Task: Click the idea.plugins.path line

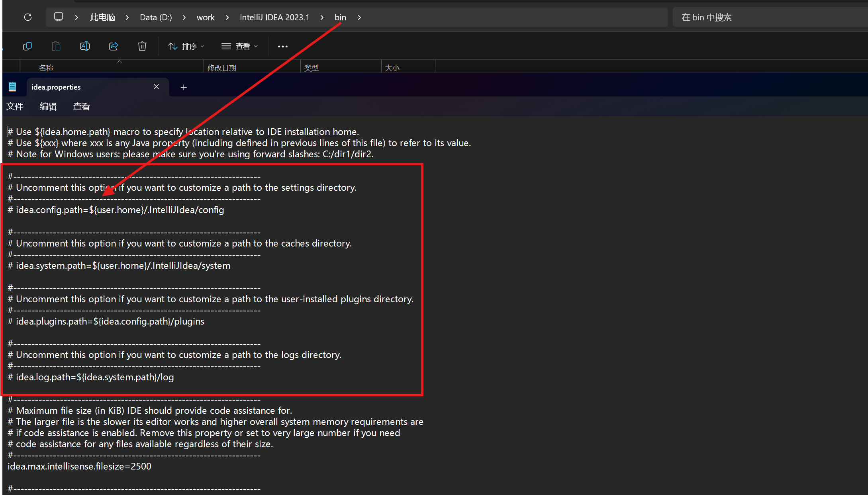Action: click(106, 321)
